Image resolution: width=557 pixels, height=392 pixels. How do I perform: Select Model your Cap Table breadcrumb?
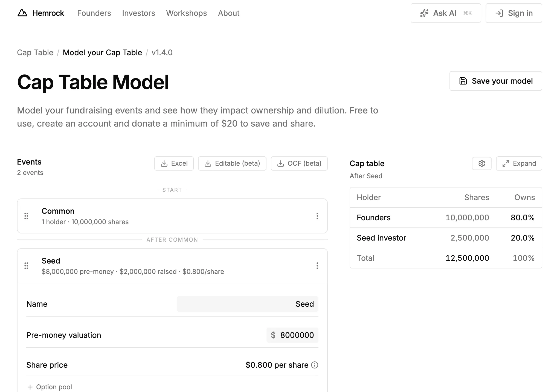(102, 52)
